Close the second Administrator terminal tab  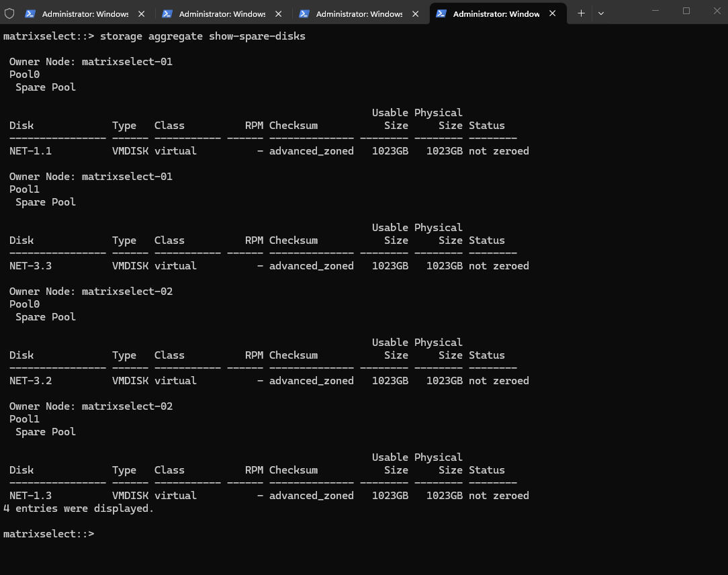[278, 13]
